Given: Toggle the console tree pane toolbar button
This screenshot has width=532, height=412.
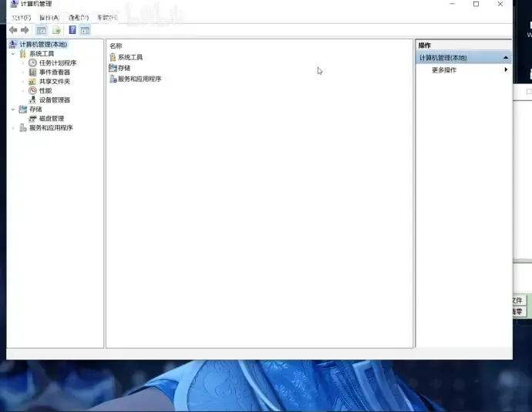Looking at the screenshot, I should tap(42, 30).
